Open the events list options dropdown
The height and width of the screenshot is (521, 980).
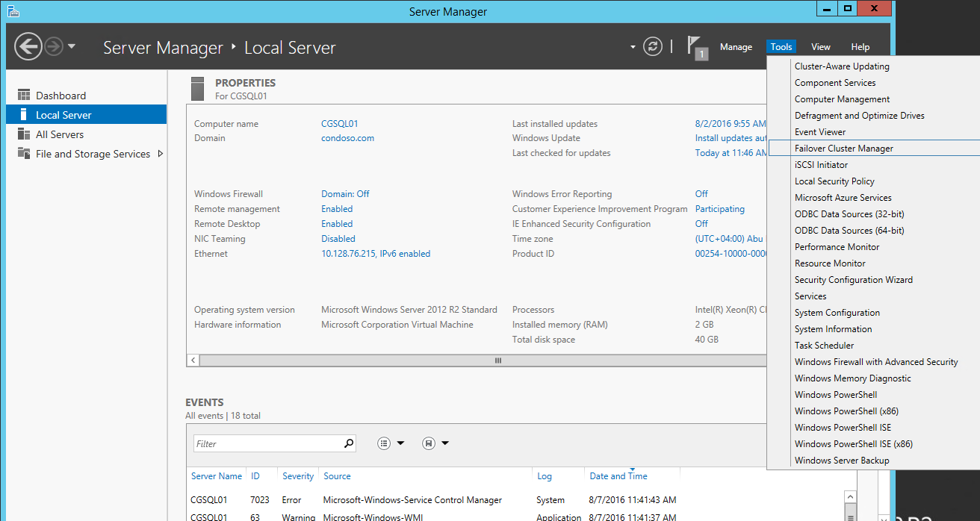click(391, 443)
